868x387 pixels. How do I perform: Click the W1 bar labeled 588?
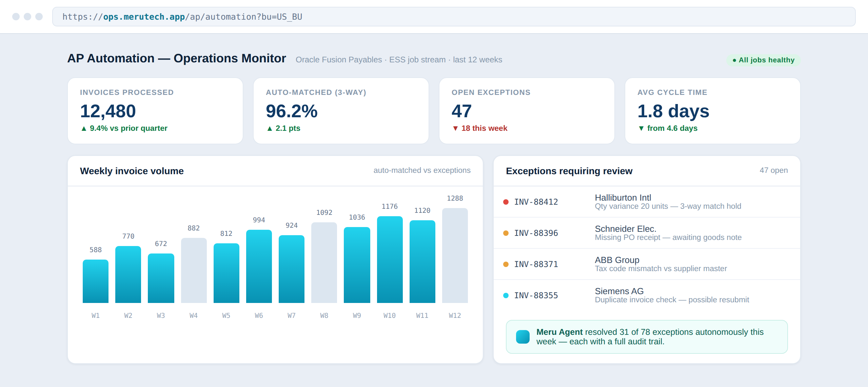click(96, 281)
